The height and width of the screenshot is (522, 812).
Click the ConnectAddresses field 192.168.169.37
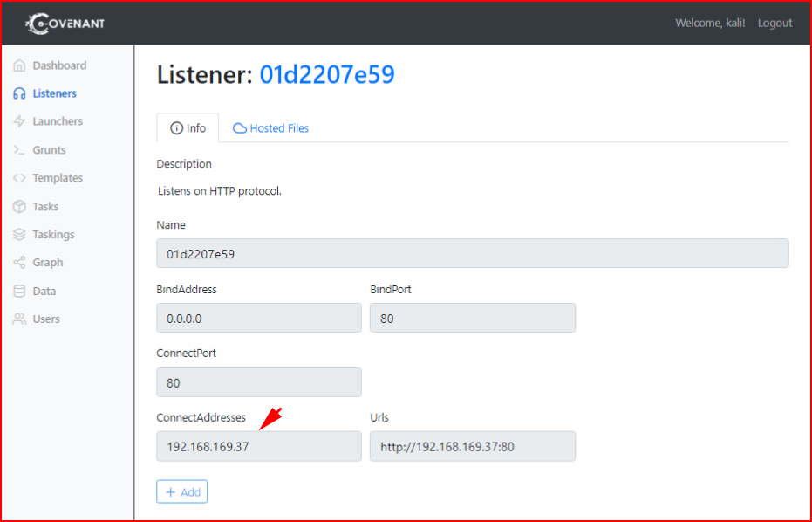point(259,446)
